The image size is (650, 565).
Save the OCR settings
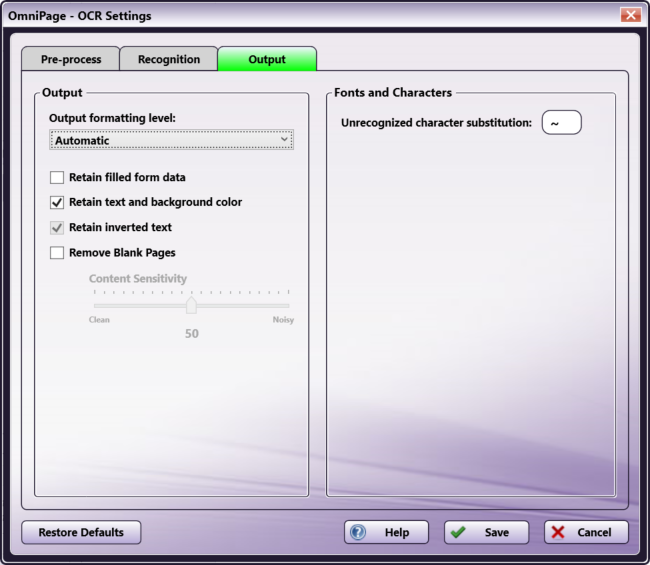click(x=487, y=532)
